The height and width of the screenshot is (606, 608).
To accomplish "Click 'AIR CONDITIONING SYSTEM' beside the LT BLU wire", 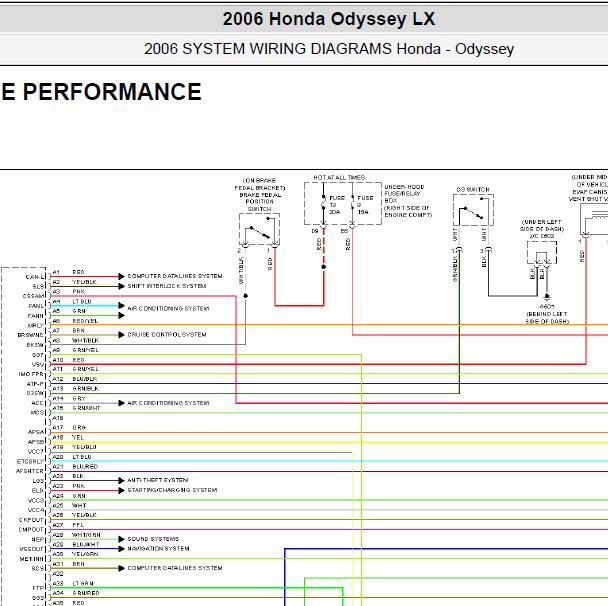I will pyautogui.click(x=168, y=309).
